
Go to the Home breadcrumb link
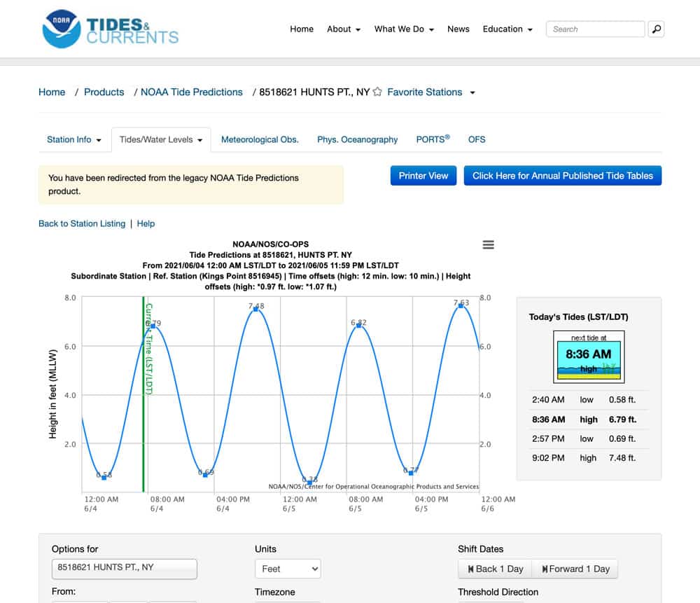tap(52, 92)
